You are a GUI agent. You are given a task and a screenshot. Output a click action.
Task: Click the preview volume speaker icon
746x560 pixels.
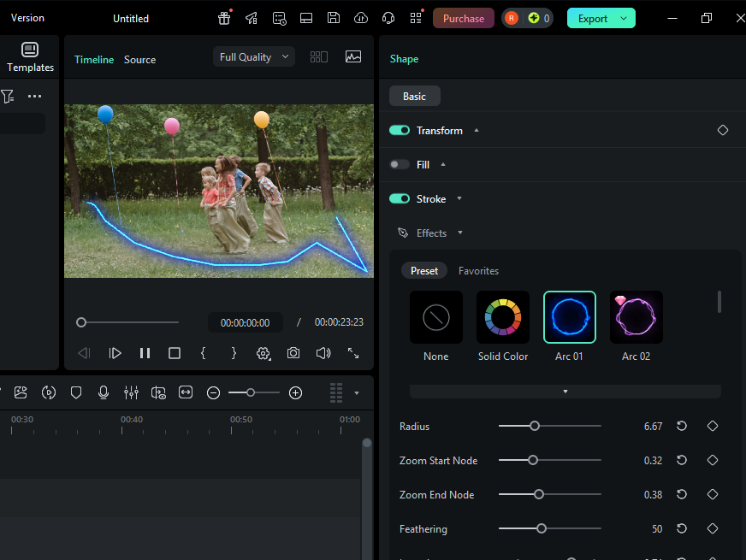[323, 353]
